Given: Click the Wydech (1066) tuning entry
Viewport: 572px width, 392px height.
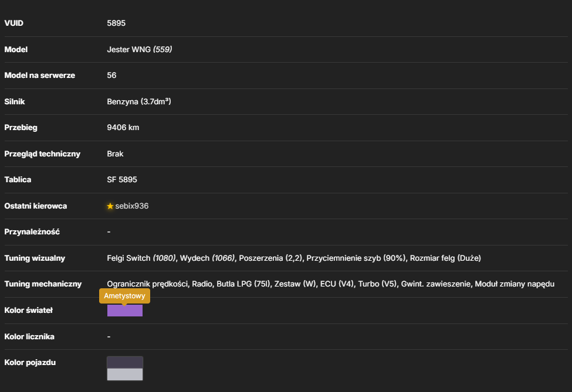Looking at the screenshot, I should click(x=207, y=258).
